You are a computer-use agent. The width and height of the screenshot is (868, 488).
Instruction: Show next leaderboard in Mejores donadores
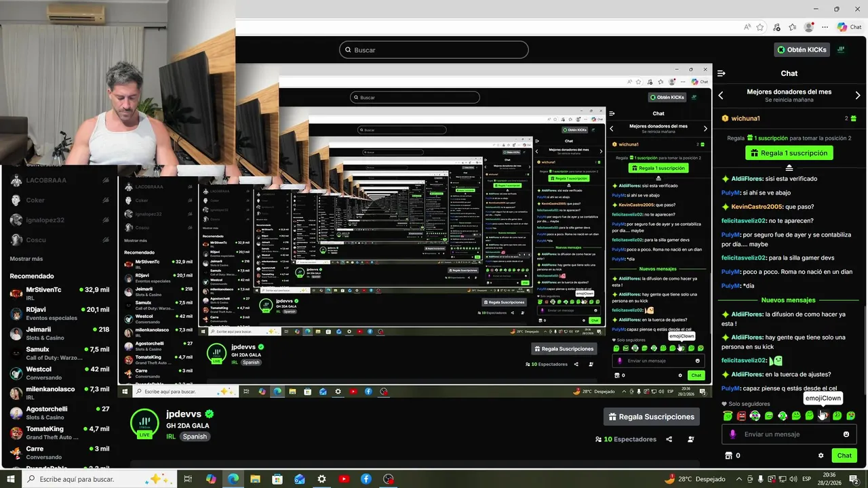[x=858, y=96]
